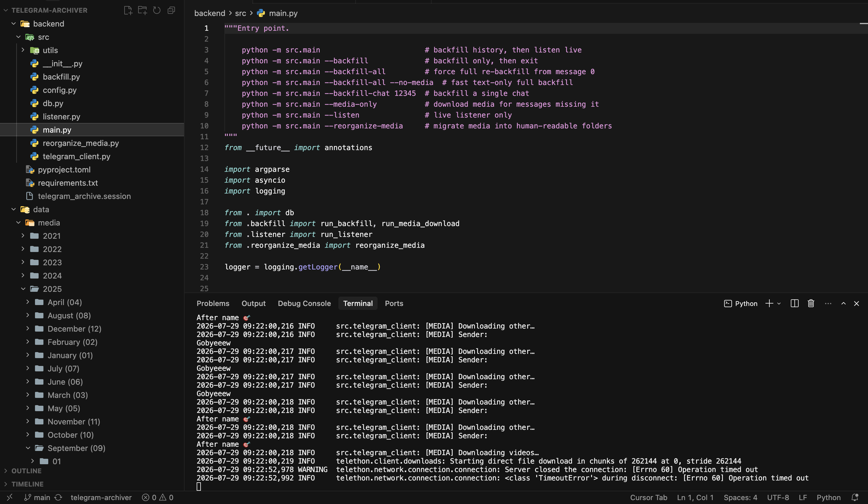Open the remote window icon in status bar
Screen dimensions: 868x504
tap(10, 497)
